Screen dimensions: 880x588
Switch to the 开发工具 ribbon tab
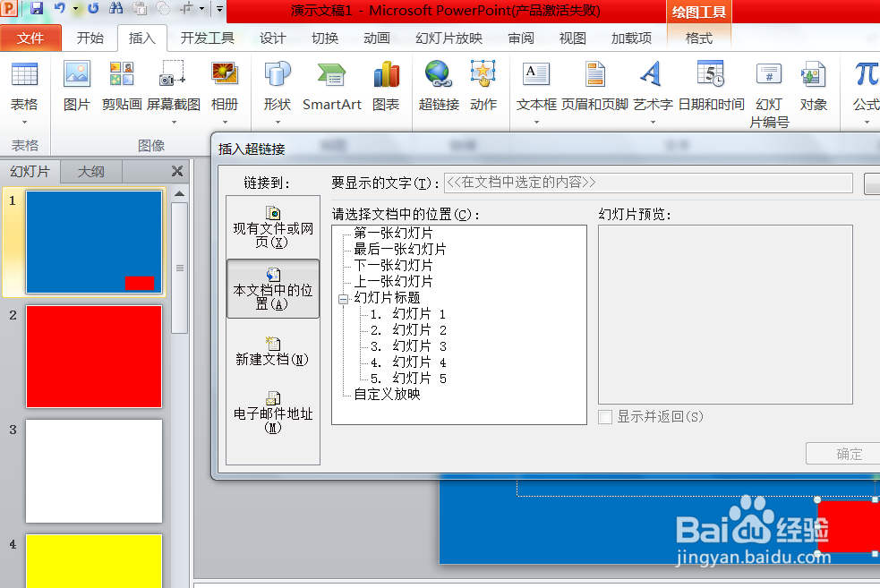207,38
